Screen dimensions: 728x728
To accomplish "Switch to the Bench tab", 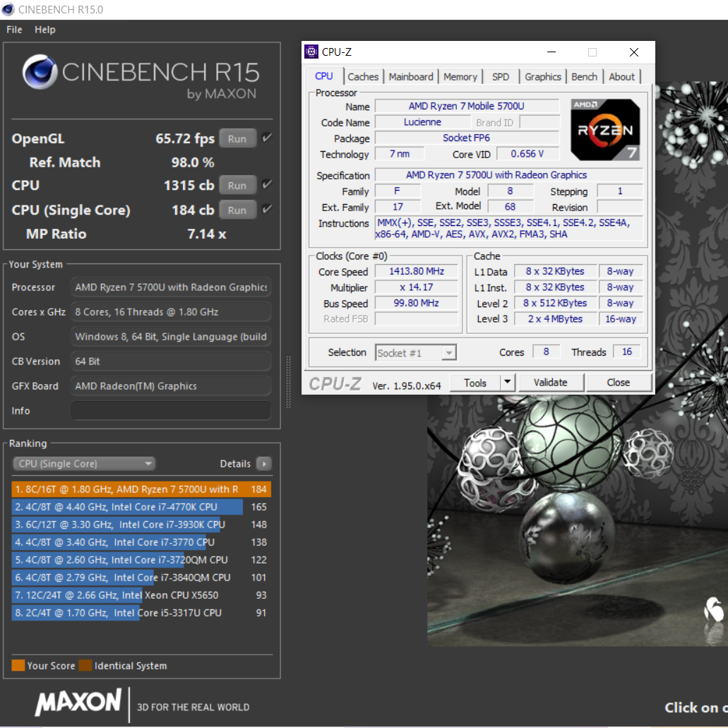I will pos(584,77).
